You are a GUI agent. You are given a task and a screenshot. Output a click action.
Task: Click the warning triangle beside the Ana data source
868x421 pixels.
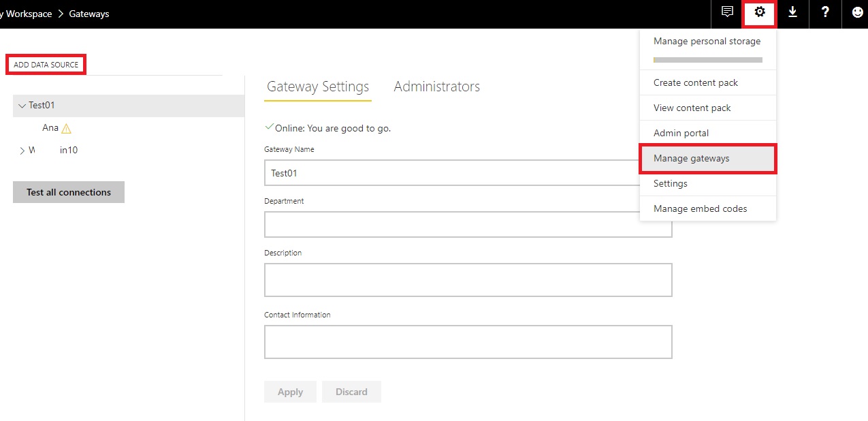pyautogui.click(x=66, y=127)
